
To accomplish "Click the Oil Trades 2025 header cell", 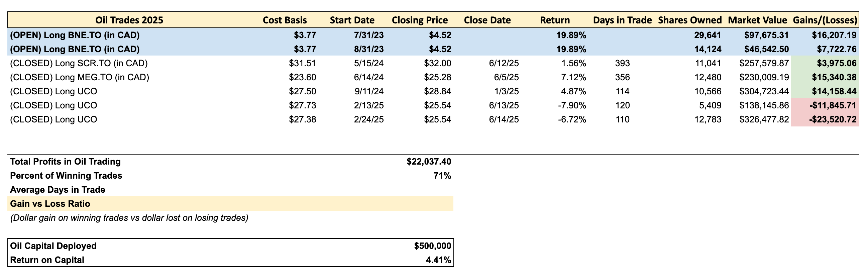I will 129,20.
